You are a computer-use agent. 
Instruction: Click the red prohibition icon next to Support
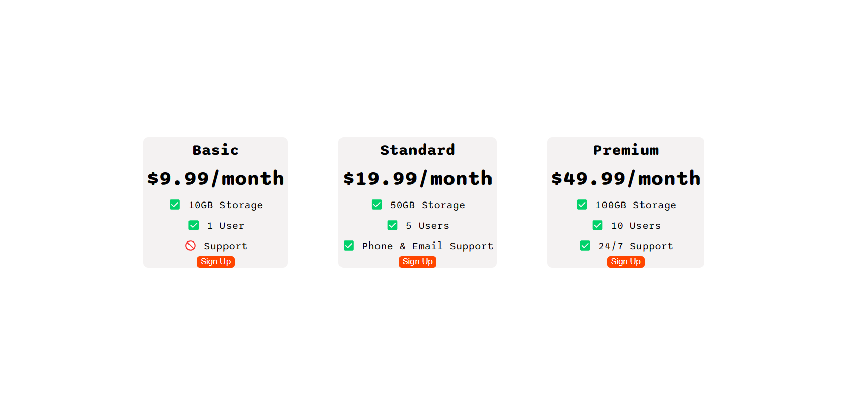click(190, 246)
